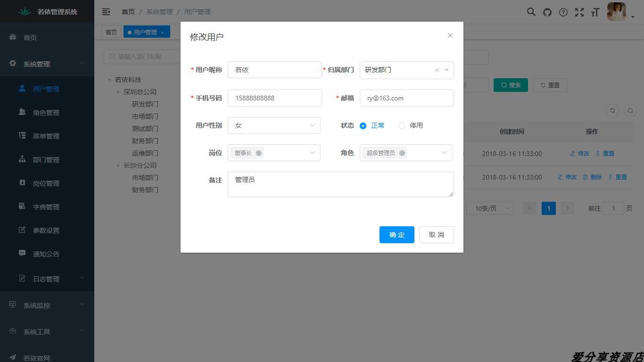Screen dimensions: 644x362
Task: Click the 取消 button
Action: [437, 235]
